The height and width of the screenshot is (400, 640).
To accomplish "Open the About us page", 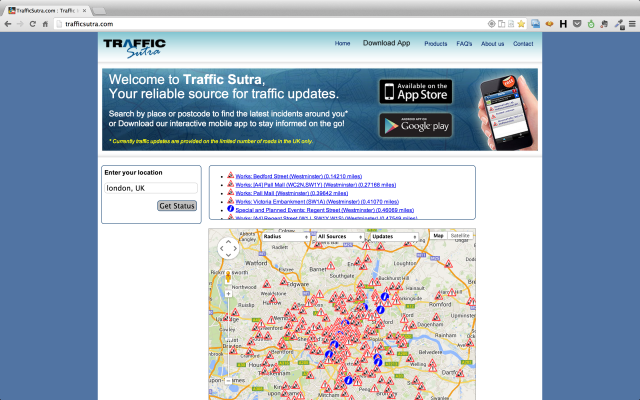I will click(x=492, y=44).
